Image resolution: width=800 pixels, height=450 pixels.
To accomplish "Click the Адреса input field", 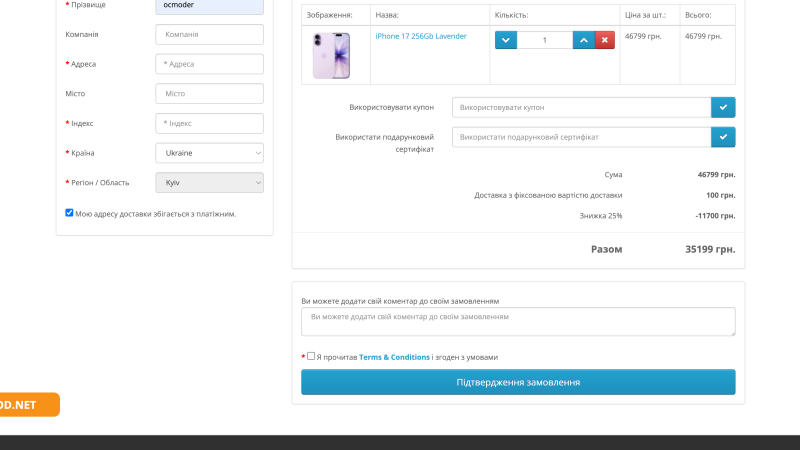I will click(x=209, y=64).
